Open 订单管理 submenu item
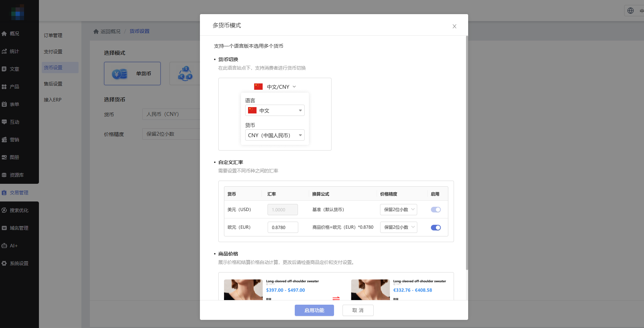The width and height of the screenshot is (644, 328). point(53,35)
